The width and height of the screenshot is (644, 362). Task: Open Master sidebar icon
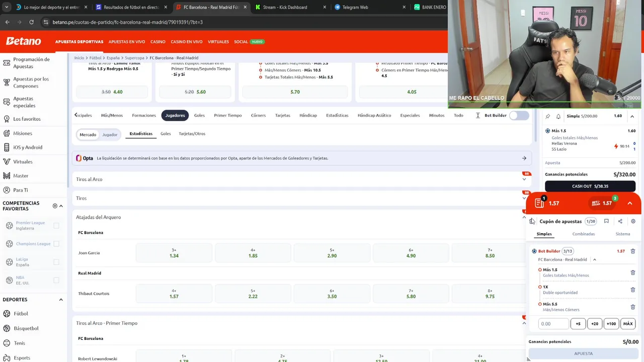pyautogui.click(x=7, y=176)
